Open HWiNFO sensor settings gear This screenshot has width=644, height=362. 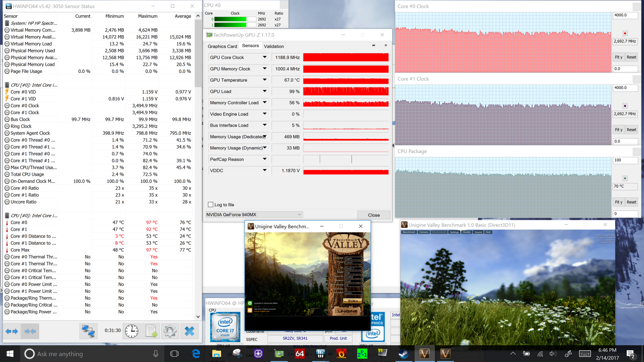click(170, 331)
